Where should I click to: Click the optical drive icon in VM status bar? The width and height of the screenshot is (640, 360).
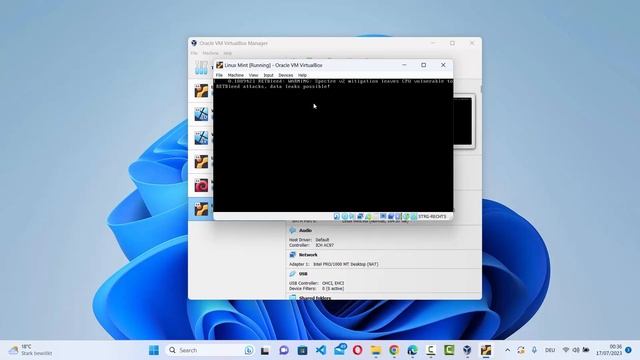pos(344,216)
